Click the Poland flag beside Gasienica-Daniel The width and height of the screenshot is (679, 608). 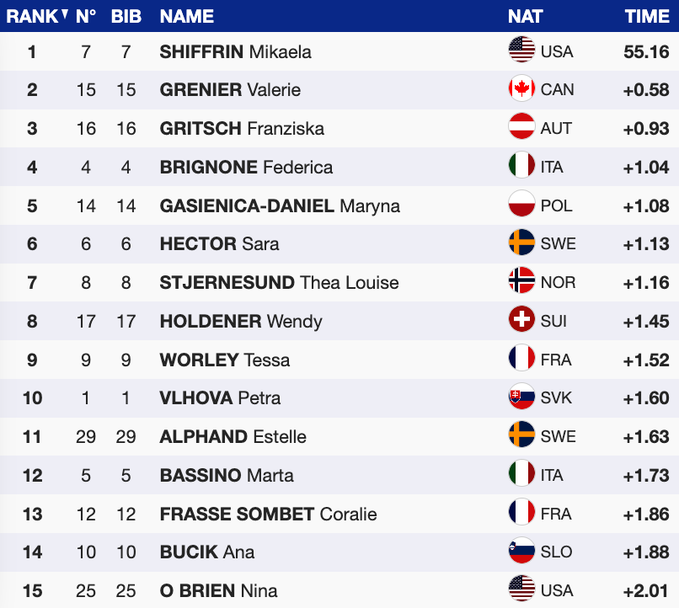pyautogui.click(x=522, y=205)
